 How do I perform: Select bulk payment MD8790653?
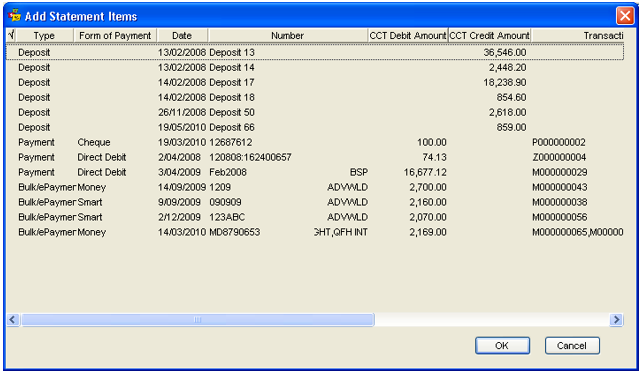(x=315, y=232)
